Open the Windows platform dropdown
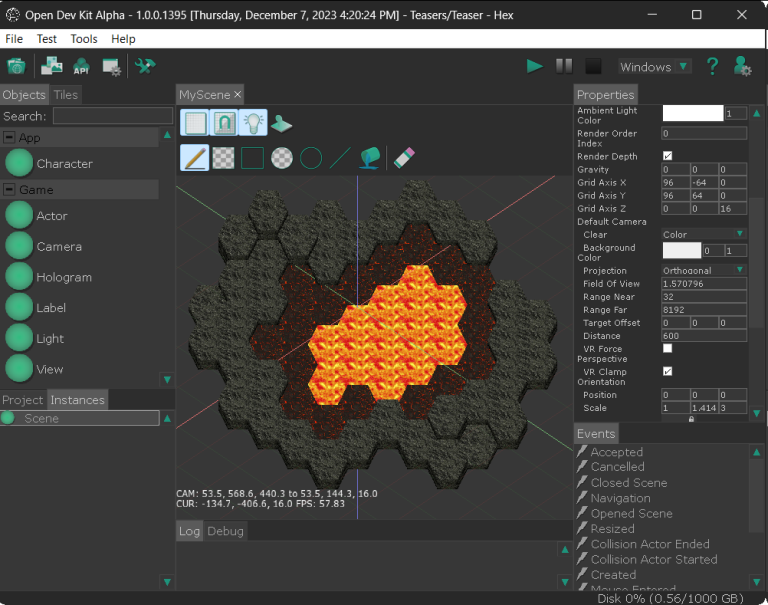This screenshot has width=768, height=605. (654, 66)
